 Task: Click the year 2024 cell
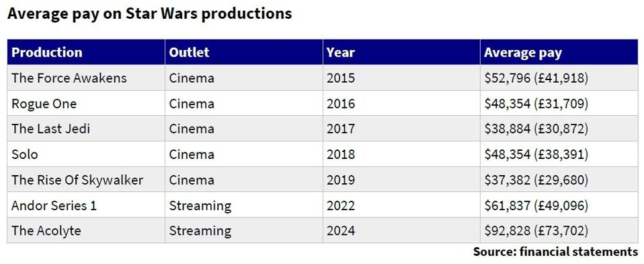[x=401, y=230]
